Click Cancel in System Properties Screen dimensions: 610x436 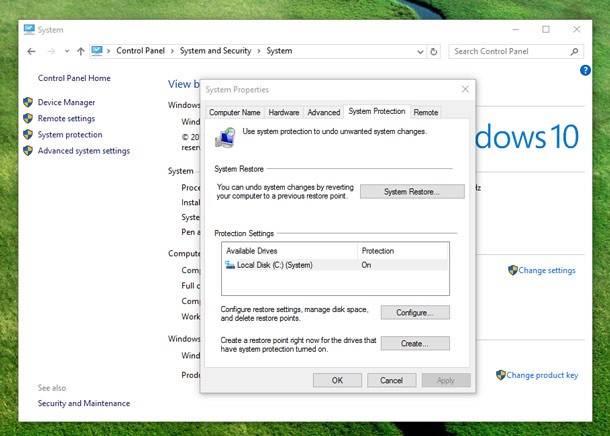(x=391, y=380)
